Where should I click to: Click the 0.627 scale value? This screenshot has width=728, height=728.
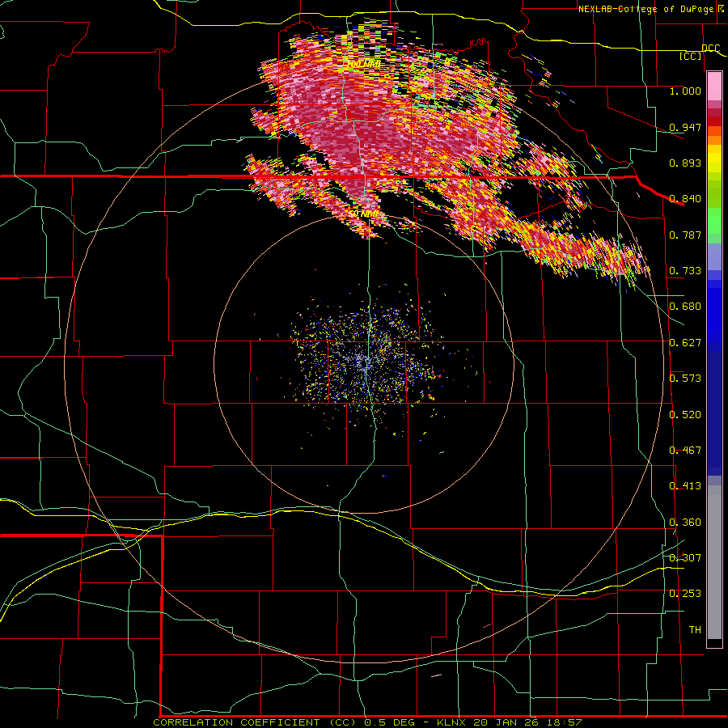(x=685, y=343)
